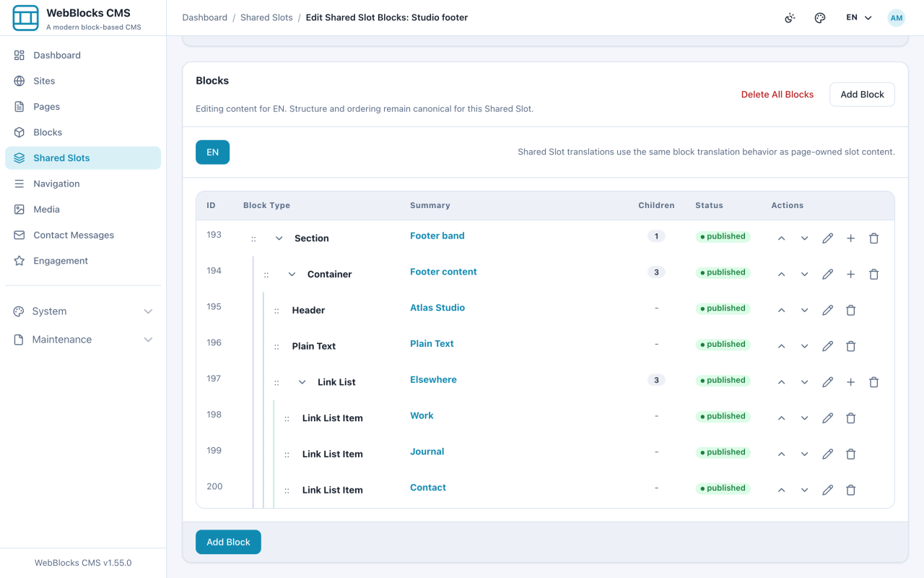Edit the Header block Atlas Studio
The height and width of the screenshot is (578, 924).
(827, 311)
